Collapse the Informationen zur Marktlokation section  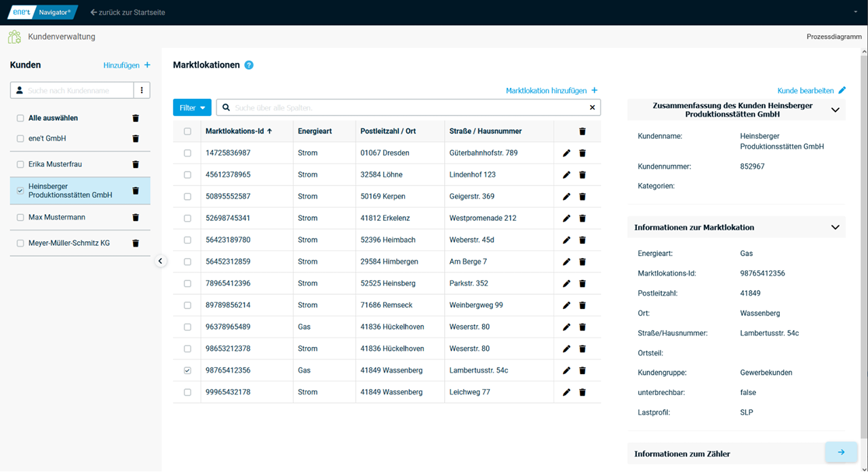pyautogui.click(x=835, y=228)
